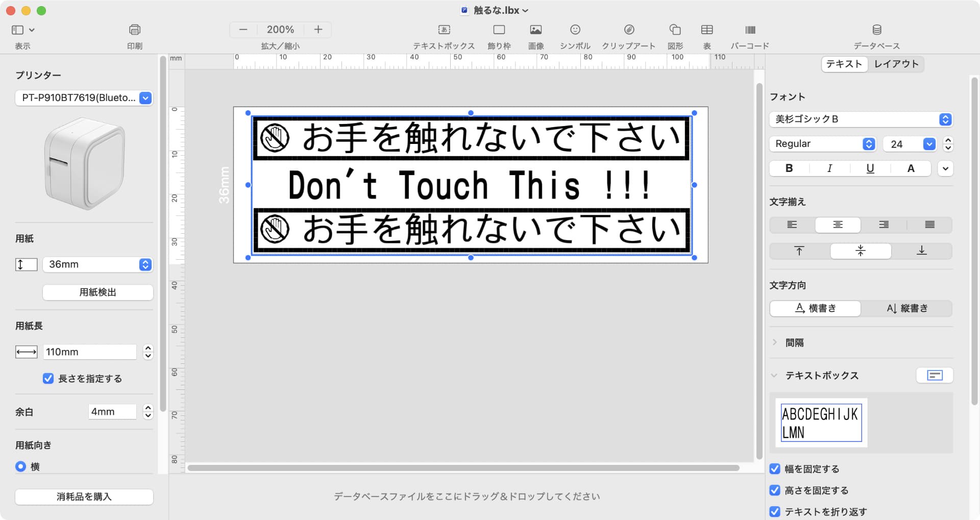The width and height of the screenshot is (980, 520).
Task: Open the printer selection dropdown
Action: 145,98
